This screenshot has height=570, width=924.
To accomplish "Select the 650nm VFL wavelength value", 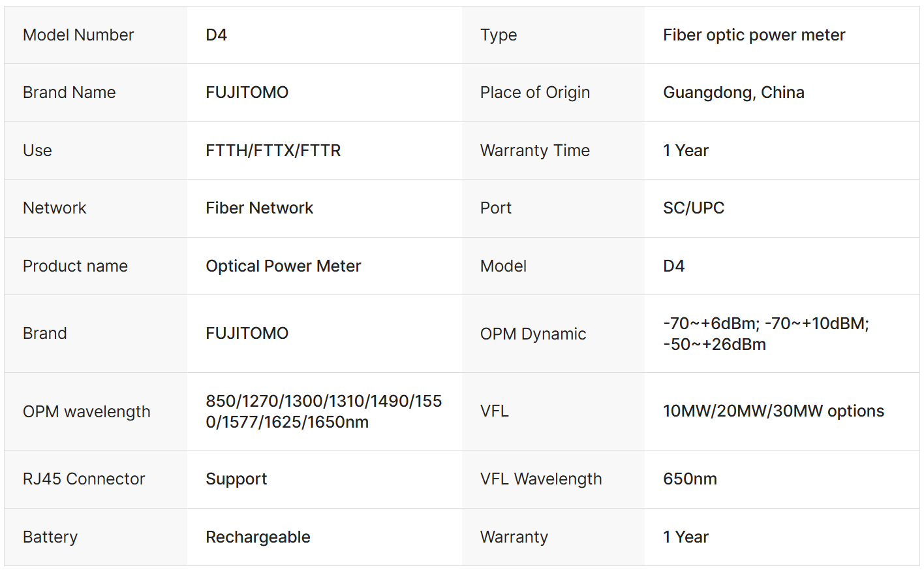I will (690, 479).
